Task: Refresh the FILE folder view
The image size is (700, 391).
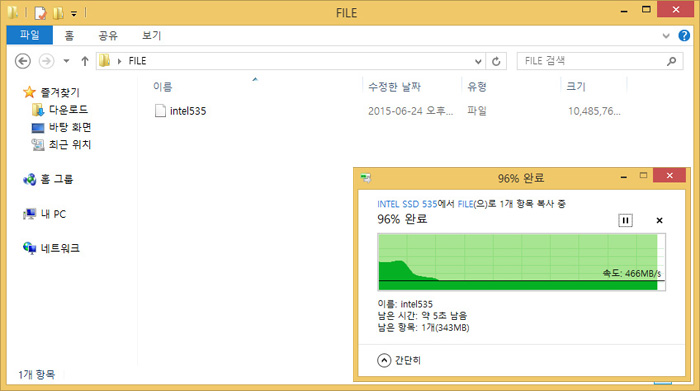Action: [496, 61]
